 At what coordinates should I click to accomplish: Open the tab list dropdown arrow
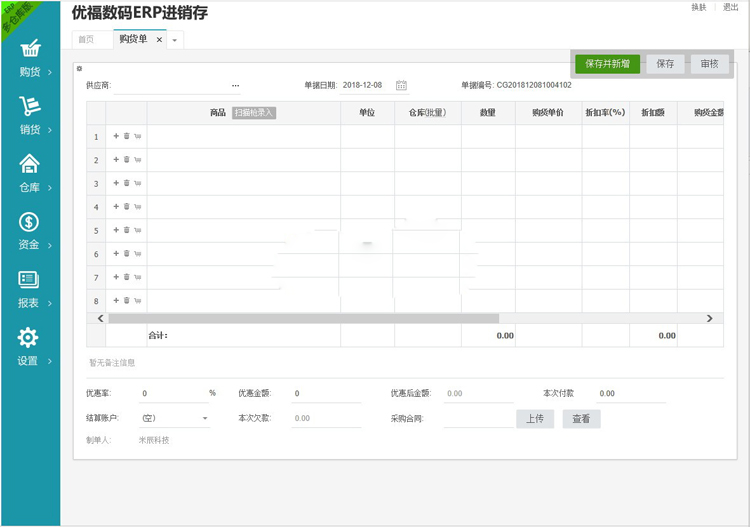coord(175,40)
